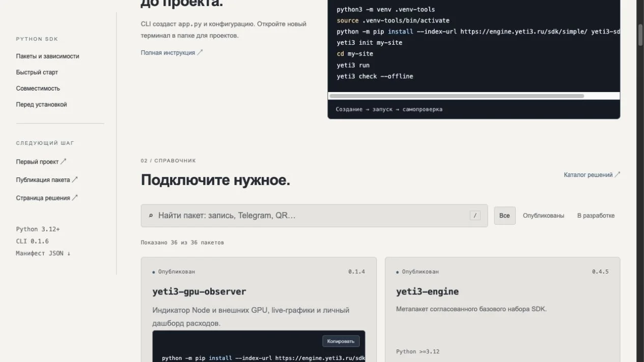Go to "Быстрый старт" section

pos(37,73)
